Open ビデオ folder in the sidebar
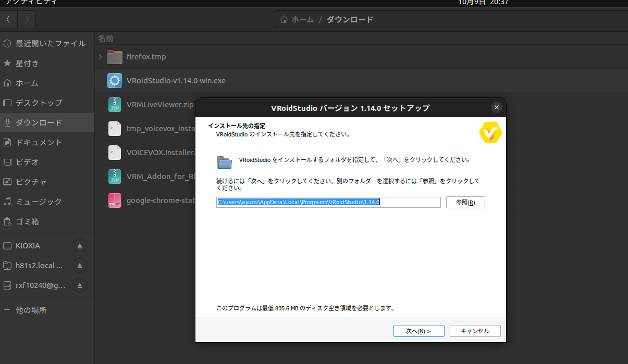Image resolution: width=628 pixels, height=364 pixels. pos(47,162)
